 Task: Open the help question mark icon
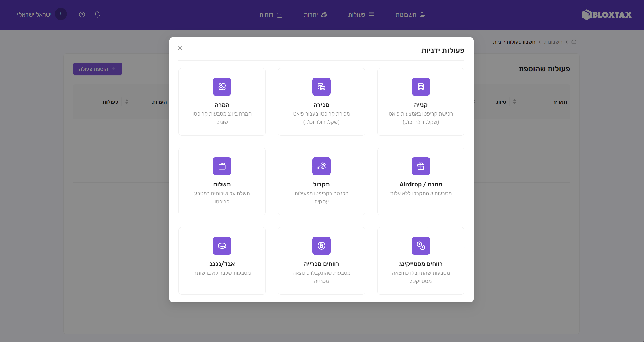(x=82, y=15)
